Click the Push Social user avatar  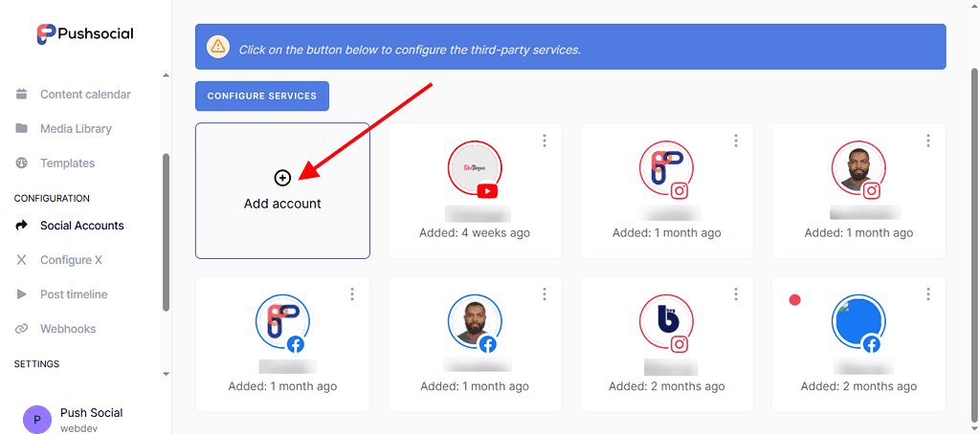click(37, 419)
